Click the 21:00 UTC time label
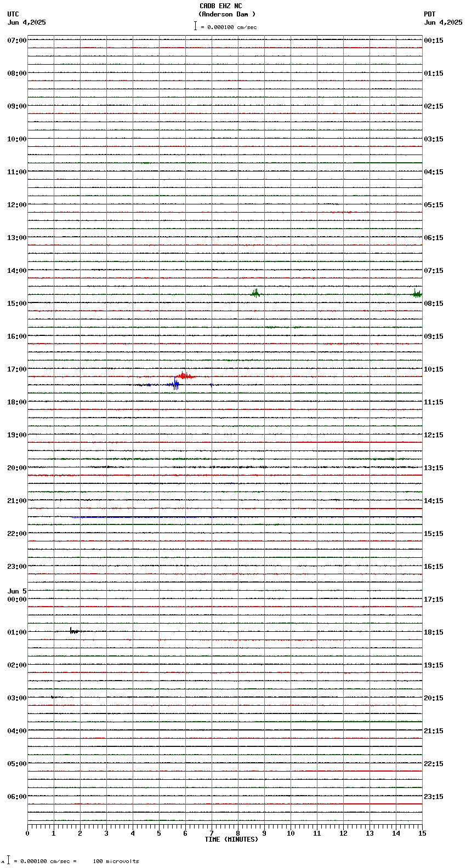 [x=17, y=501]
